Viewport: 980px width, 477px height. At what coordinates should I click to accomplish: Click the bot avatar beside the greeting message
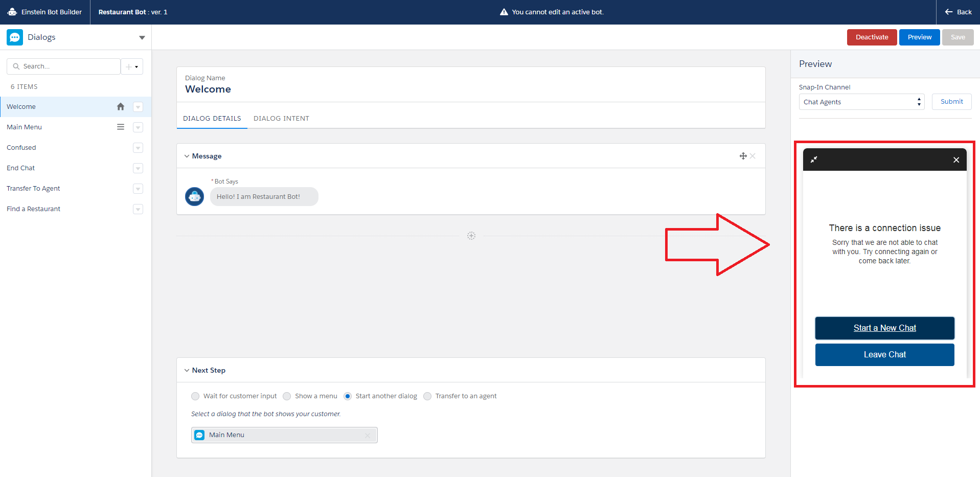coord(194,196)
